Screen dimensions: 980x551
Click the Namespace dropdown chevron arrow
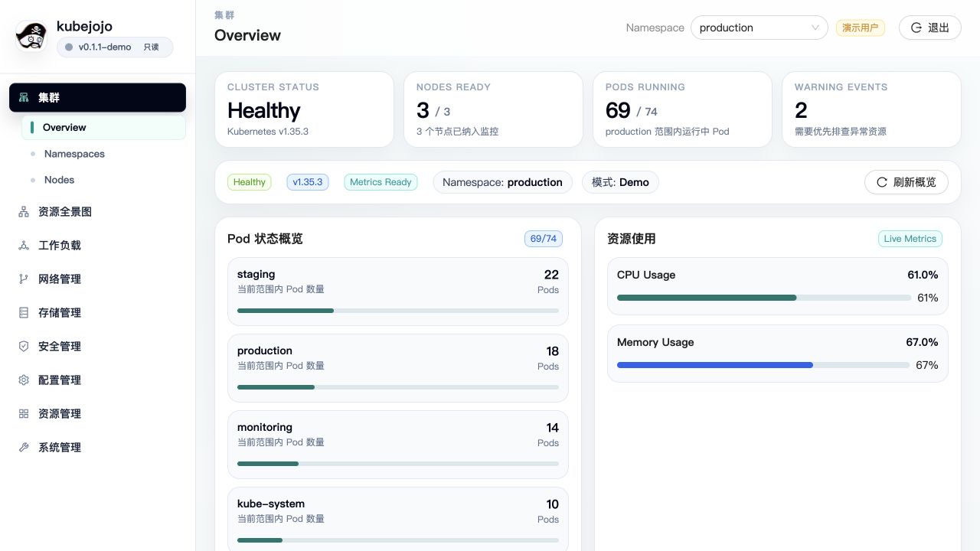click(815, 28)
